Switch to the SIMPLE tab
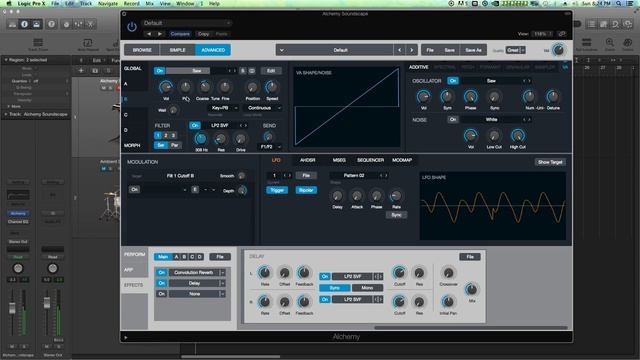This screenshot has height=360, width=640. (x=178, y=50)
